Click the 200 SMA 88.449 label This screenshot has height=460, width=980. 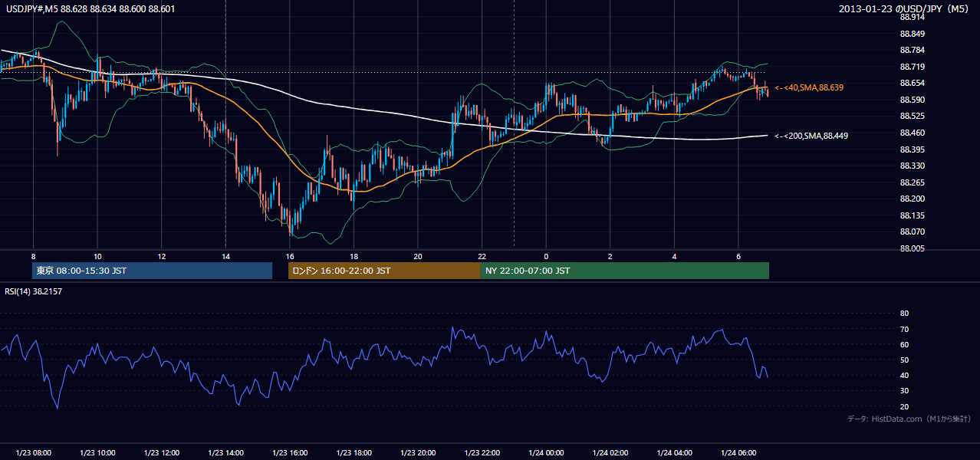click(811, 136)
